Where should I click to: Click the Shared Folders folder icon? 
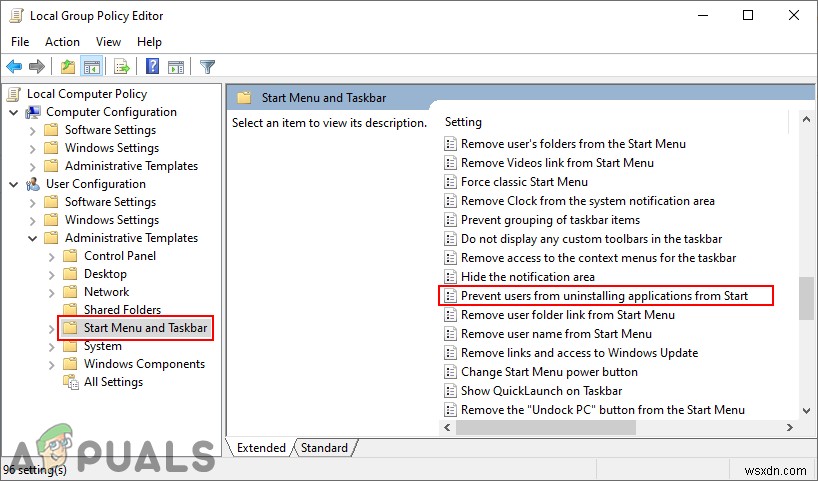click(70, 310)
